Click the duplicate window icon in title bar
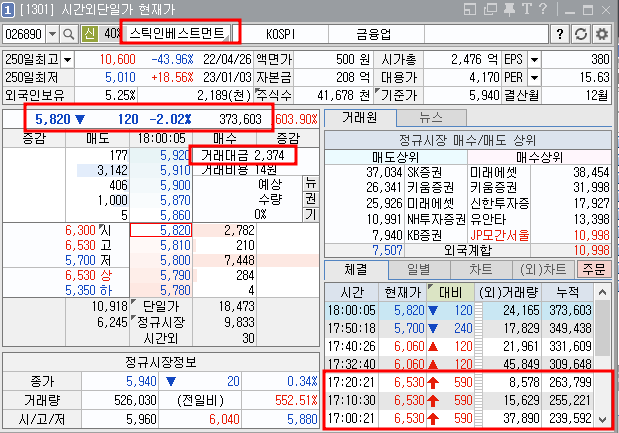The image size is (619, 433). pos(490,9)
